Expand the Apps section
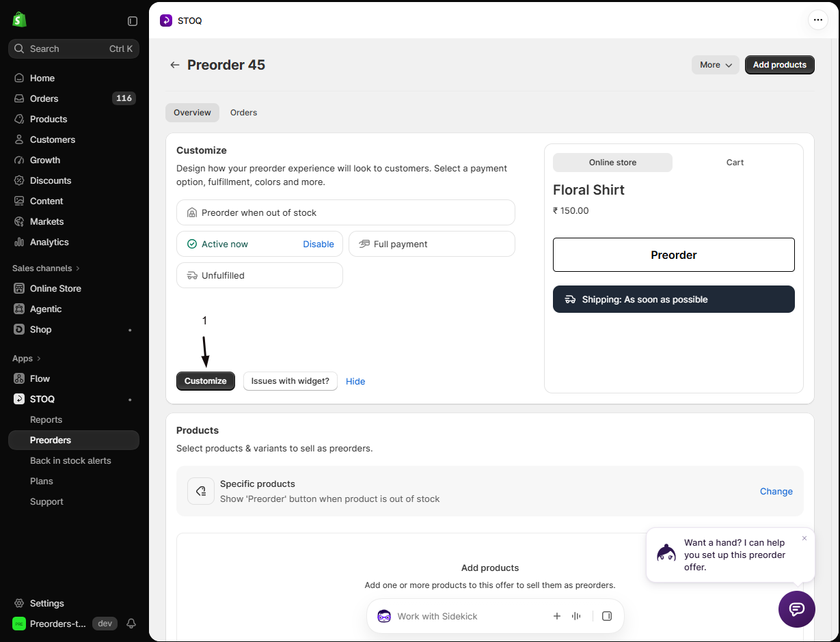The width and height of the screenshot is (840, 642). [x=27, y=358]
